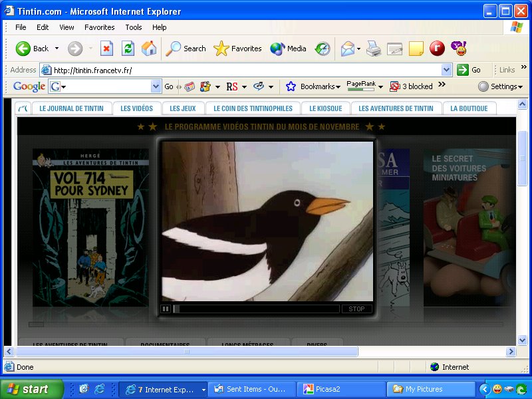The width and height of the screenshot is (532, 399).
Task: Click the yellow smiley icon in system tray
Action: coord(497,389)
